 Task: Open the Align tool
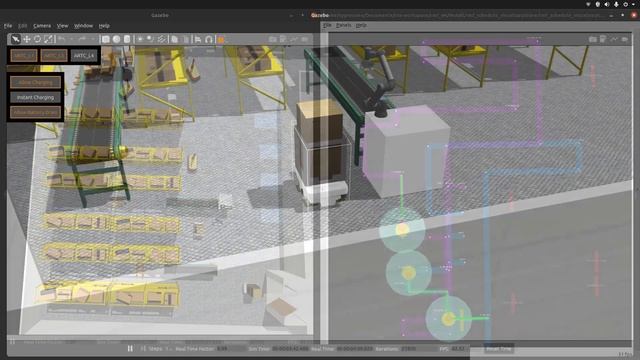pyautogui.click(x=198, y=39)
